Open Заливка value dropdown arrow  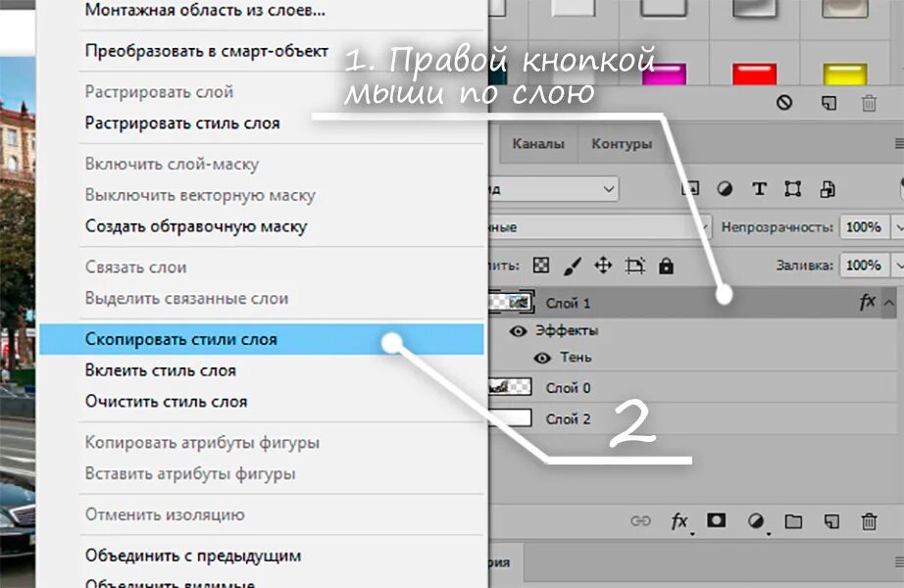coord(898,266)
